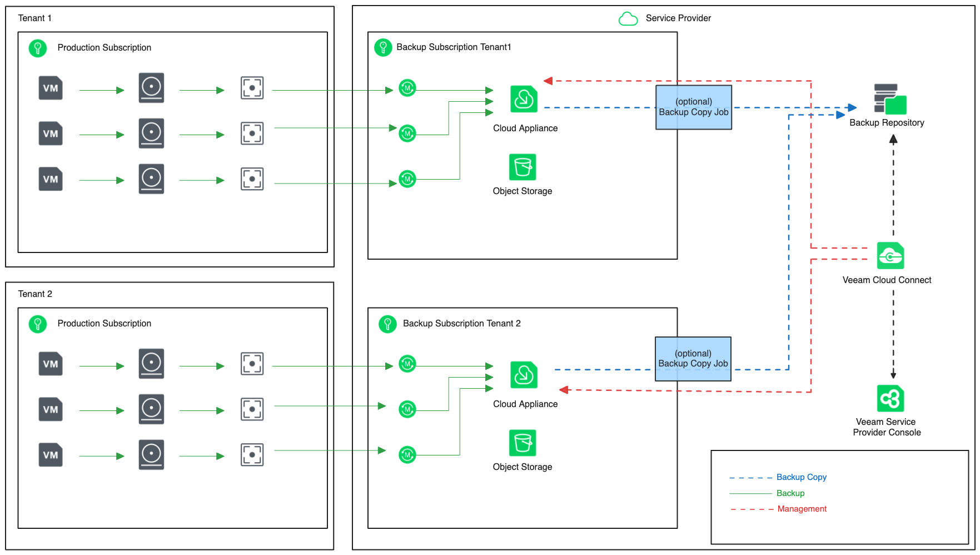Click the 'Service Provider' label

tap(678, 18)
